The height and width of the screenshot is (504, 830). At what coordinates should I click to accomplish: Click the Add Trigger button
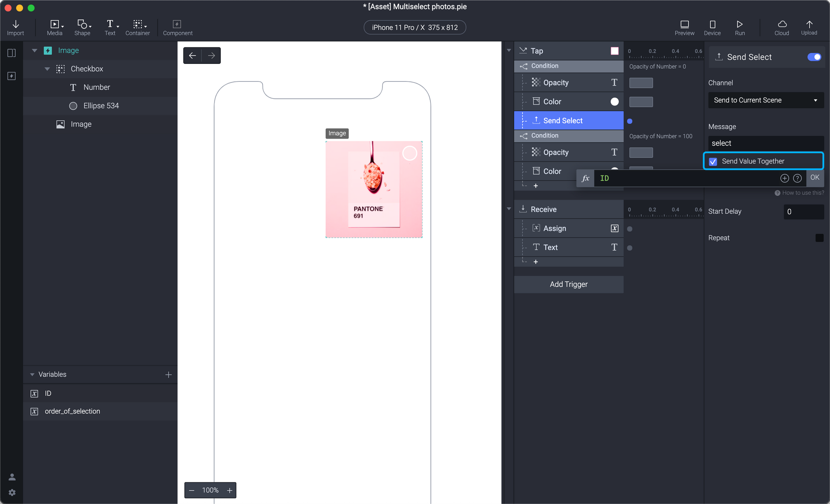coord(569,284)
